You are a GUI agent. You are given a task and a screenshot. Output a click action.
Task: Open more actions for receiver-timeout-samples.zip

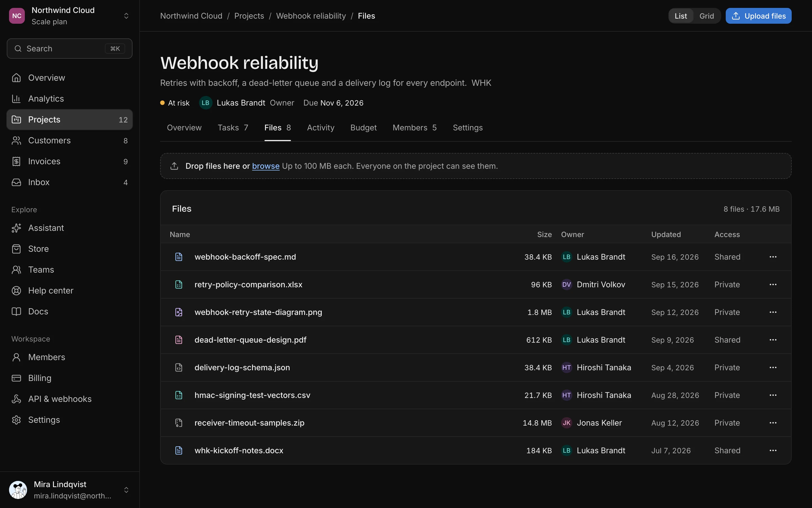[773, 423]
